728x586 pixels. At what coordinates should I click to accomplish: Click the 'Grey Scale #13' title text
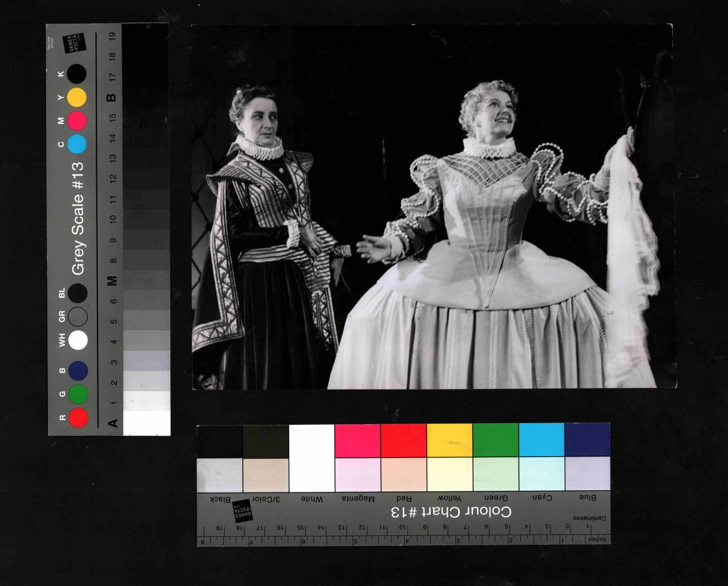pos(78,218)
